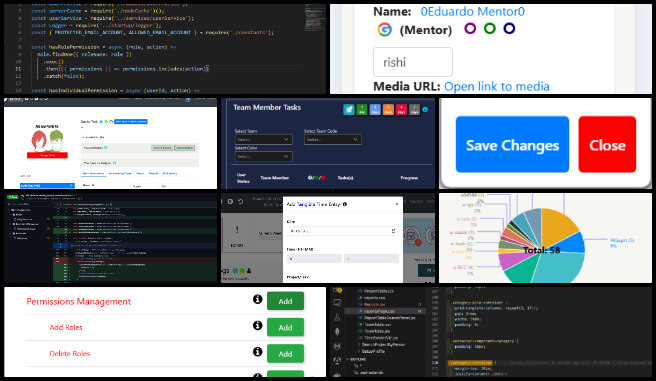Click the person icon beside the green dot

pos(249,271)
